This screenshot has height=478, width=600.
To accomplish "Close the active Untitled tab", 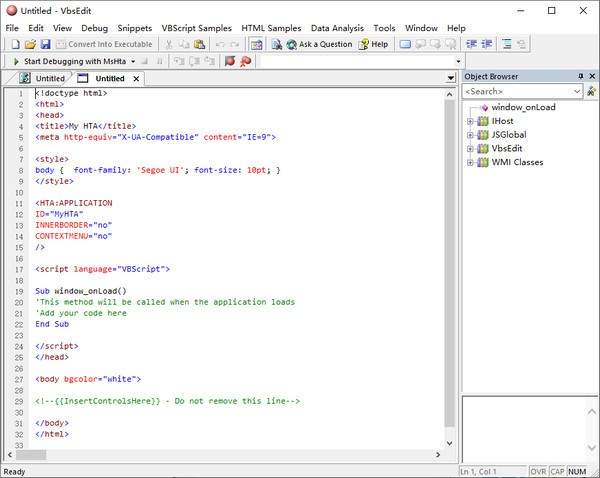I will coord(137,78).
